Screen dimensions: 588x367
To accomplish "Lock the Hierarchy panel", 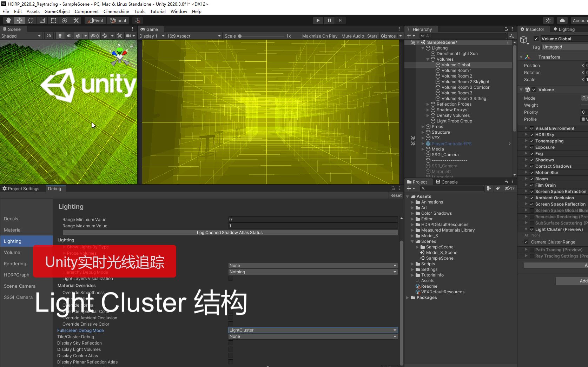I will [x=506, y=29].
